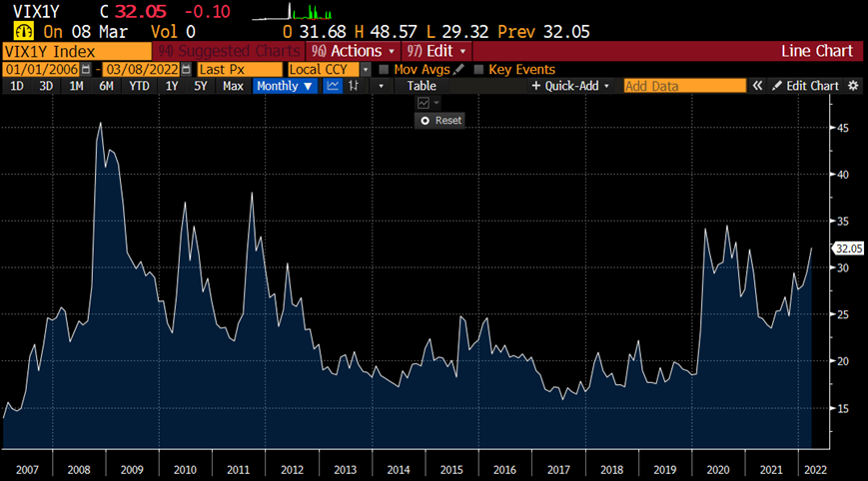Enable the Mov Avgs checkbox

[x=384, y=69]
